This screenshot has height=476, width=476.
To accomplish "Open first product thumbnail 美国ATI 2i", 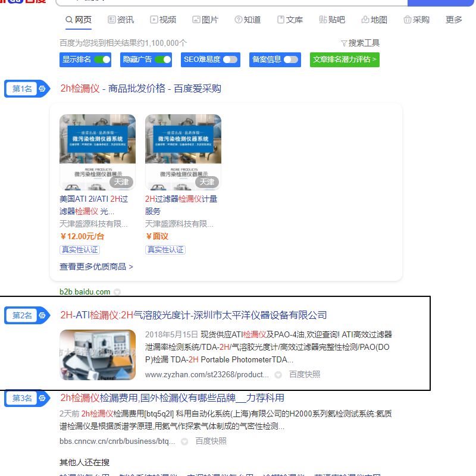I will pos(98,152).
